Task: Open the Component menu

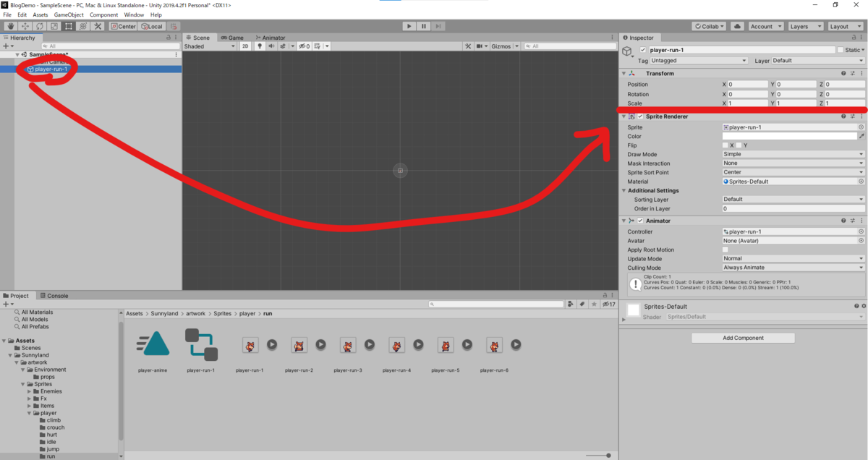Action: pyautogui.click(x=103, y=14)
